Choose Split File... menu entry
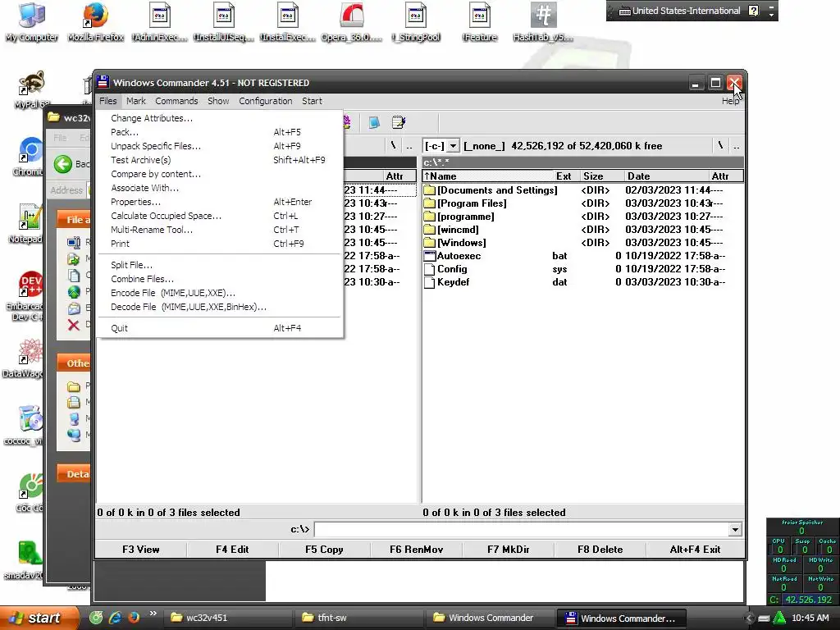840x630 pixels. pos(219,265)
